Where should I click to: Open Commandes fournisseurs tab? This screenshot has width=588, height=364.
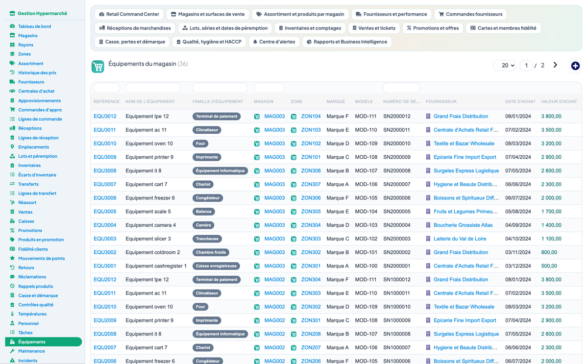click(x=470, y=14)
